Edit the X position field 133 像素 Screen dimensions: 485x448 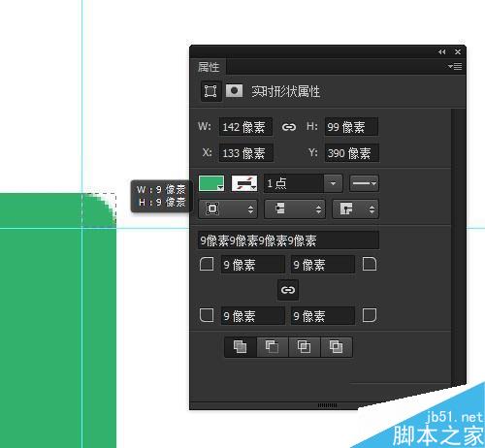pyautogui.click(x=246, y=153)
